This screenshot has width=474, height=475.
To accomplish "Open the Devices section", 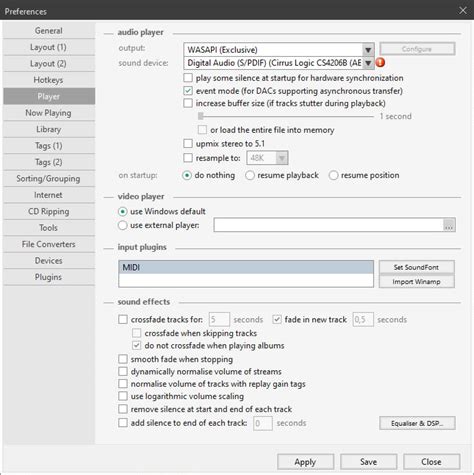I will click(49, 261).
